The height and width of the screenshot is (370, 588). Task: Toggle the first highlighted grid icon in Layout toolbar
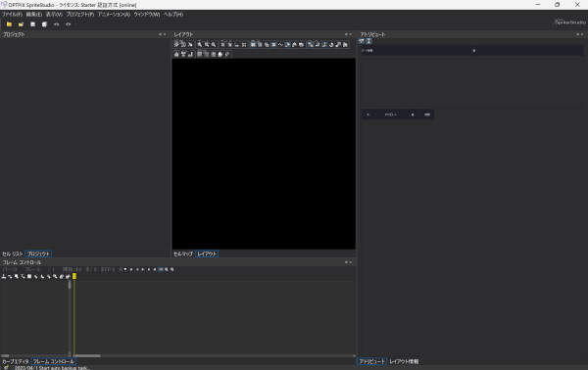pyautogui.click(x=253, y=44)
